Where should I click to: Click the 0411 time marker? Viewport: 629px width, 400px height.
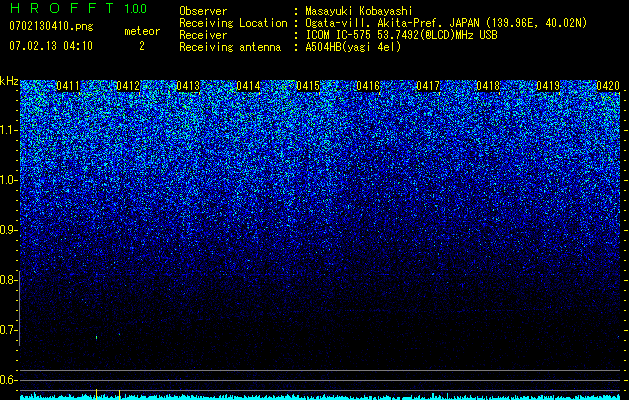[x=68, y=86]
